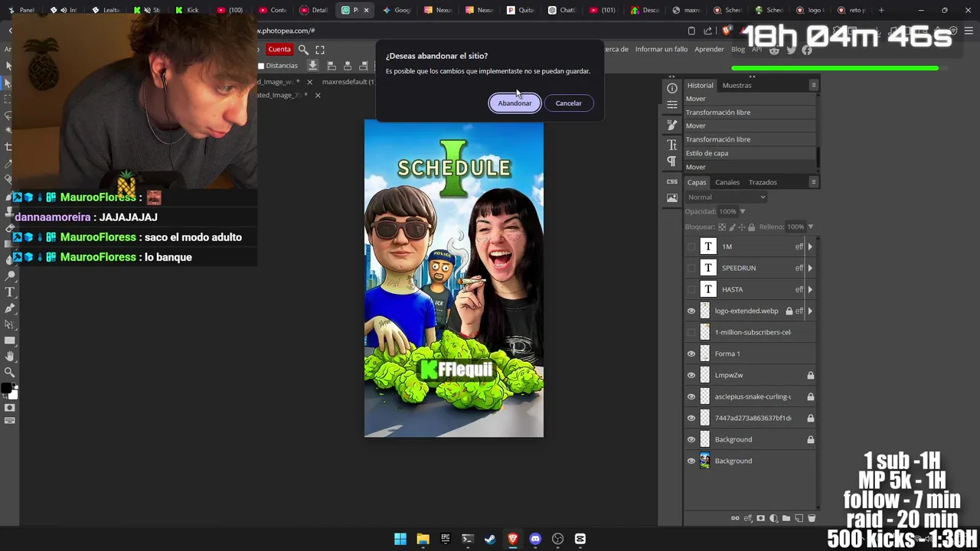This screenshot has width=980, height=551.
Task: Select the bottom Background layer thumbnail
Action: click(x=705, y=461)
